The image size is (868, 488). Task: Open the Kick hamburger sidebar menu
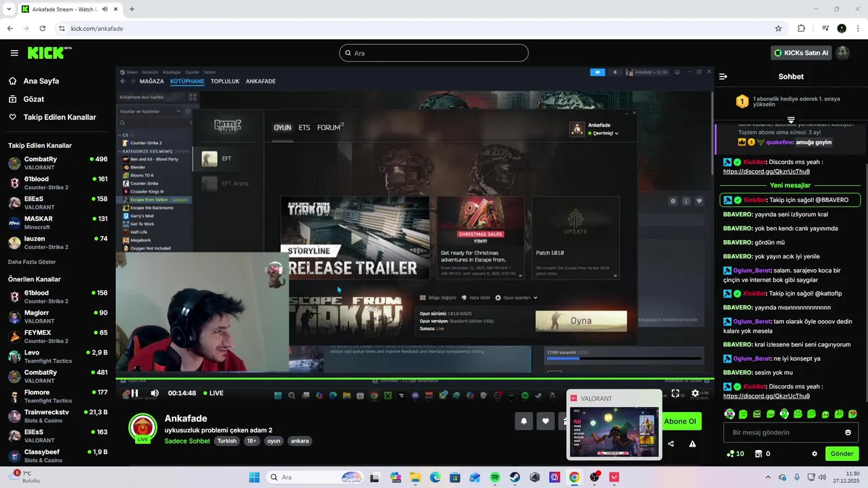14,53
